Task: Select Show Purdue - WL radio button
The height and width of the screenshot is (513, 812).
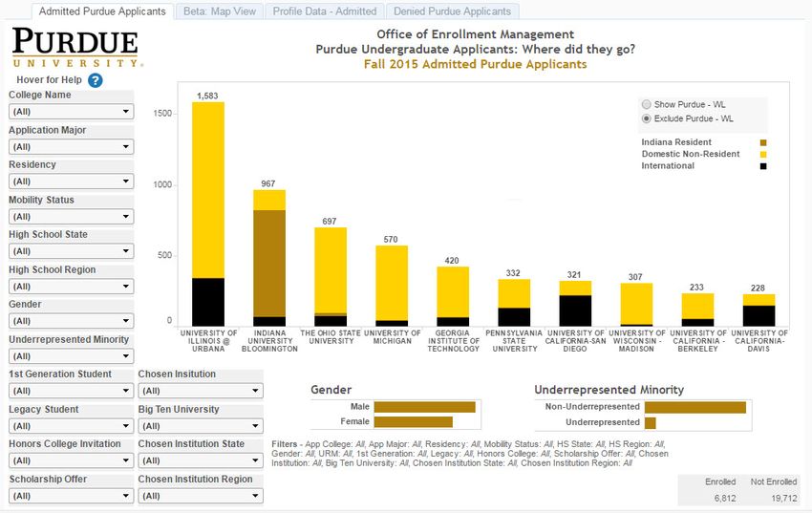Action: (x=647, y=104)
